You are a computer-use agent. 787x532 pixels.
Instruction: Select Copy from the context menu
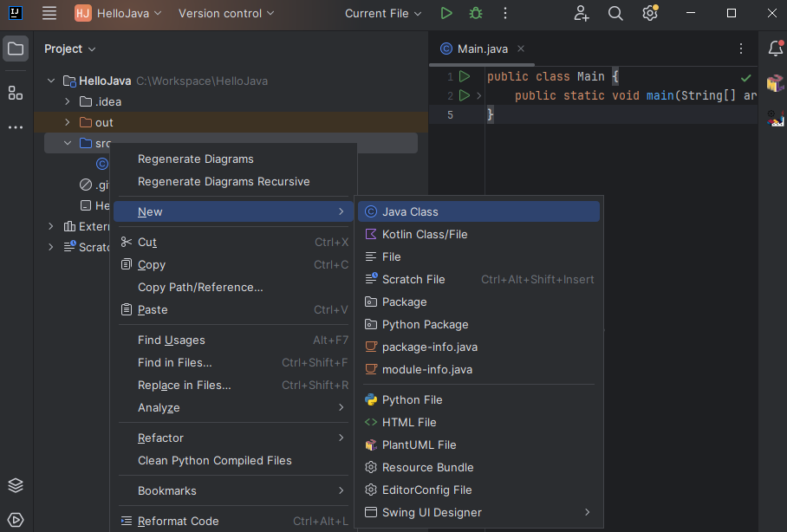(233, 265)
